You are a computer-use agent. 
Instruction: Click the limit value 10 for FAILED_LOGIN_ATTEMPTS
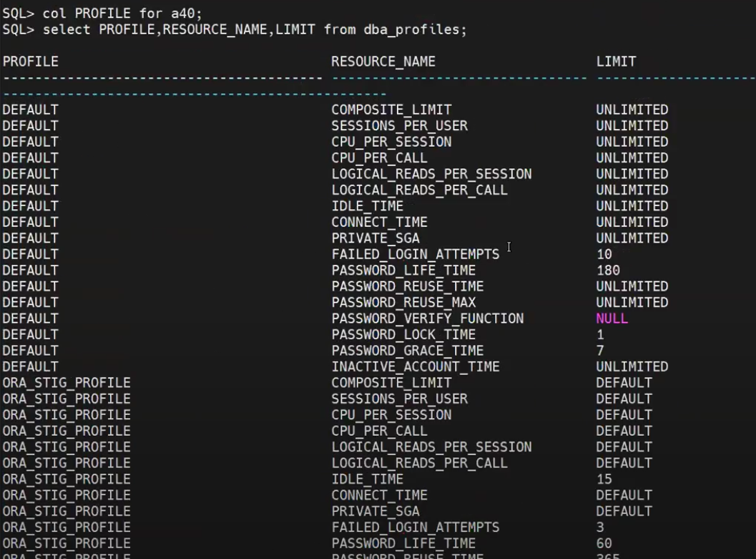pos(604,254)
